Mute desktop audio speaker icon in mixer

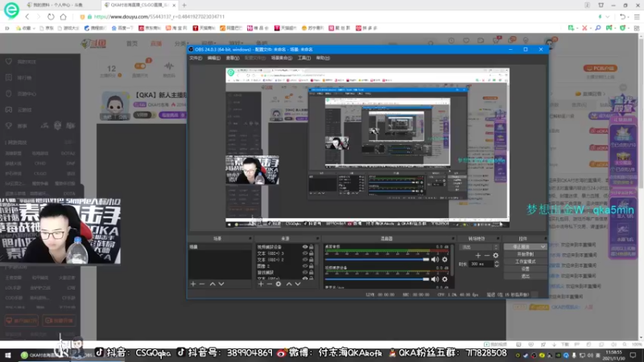pos(435,259)
